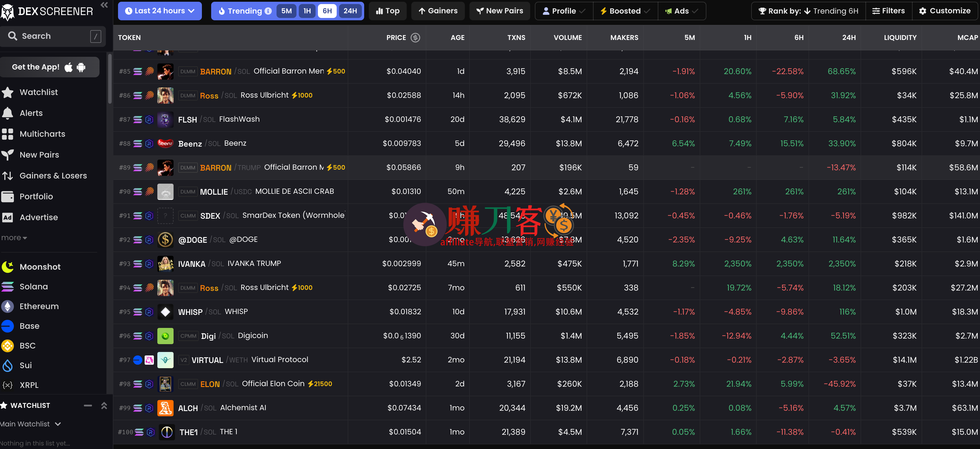The height and width of the screenshot is (449, 980).
Task: Collapse sidebar with double-chevron icon
Action: [104, 5]
